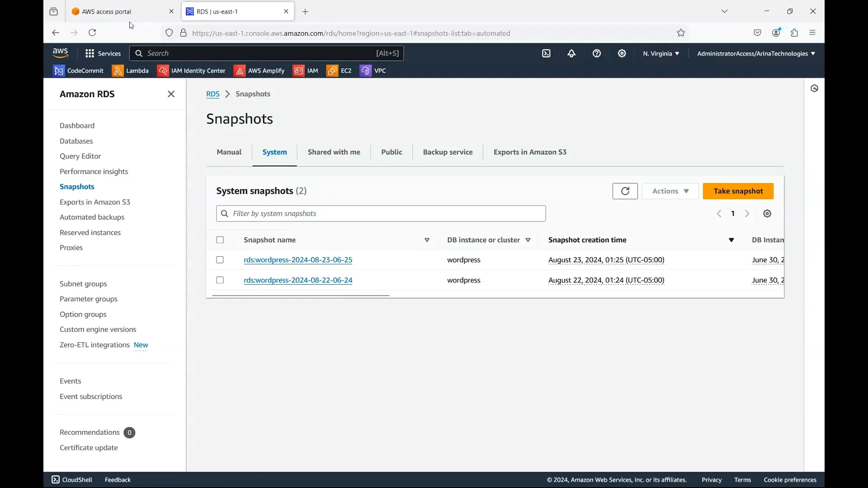
Task: Open the AdministratorAccess/ArinaTechnologies account menu
Action: click(755, 53)
